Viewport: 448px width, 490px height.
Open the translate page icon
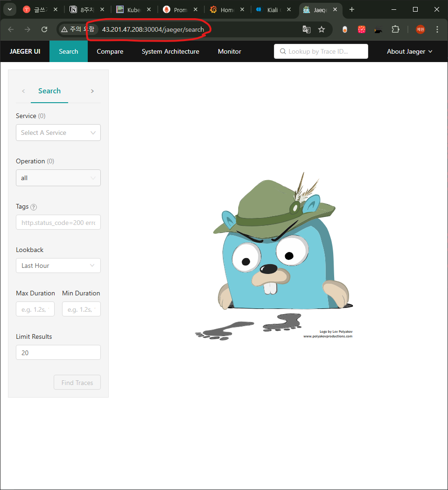(x=307, y=29)
